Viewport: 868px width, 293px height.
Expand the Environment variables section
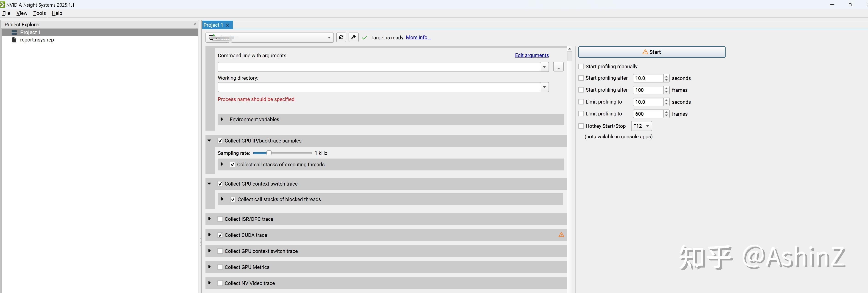[x=222, y=119]
